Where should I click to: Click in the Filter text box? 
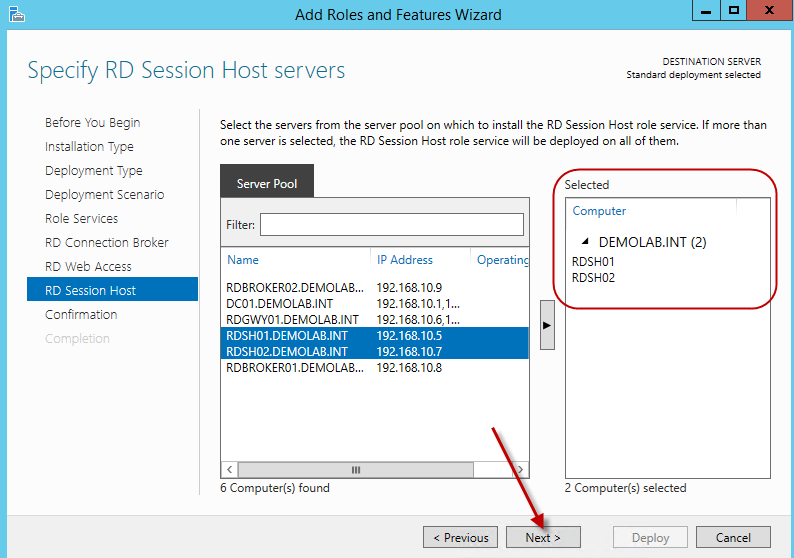[x=392, y=224]
